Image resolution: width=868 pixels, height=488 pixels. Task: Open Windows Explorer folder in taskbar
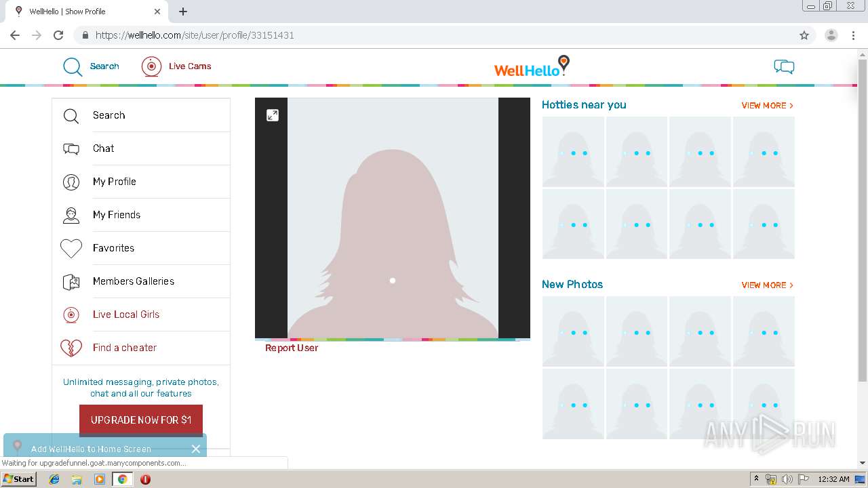point(77,479)
